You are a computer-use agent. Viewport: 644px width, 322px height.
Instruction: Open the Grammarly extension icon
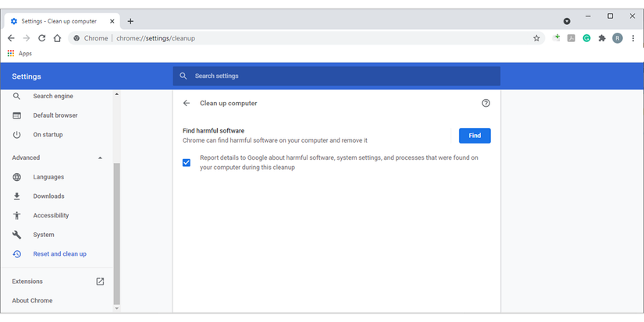point(586,38)
